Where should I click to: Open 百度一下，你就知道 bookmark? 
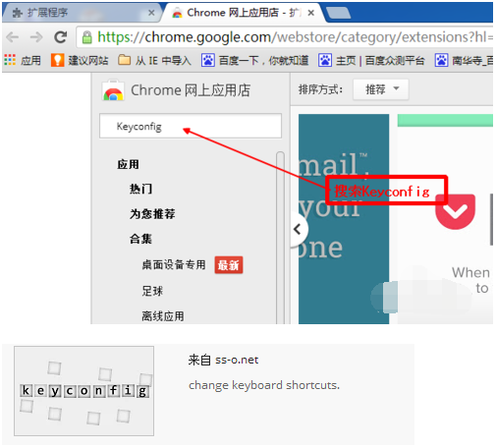(x=254, y=60)
